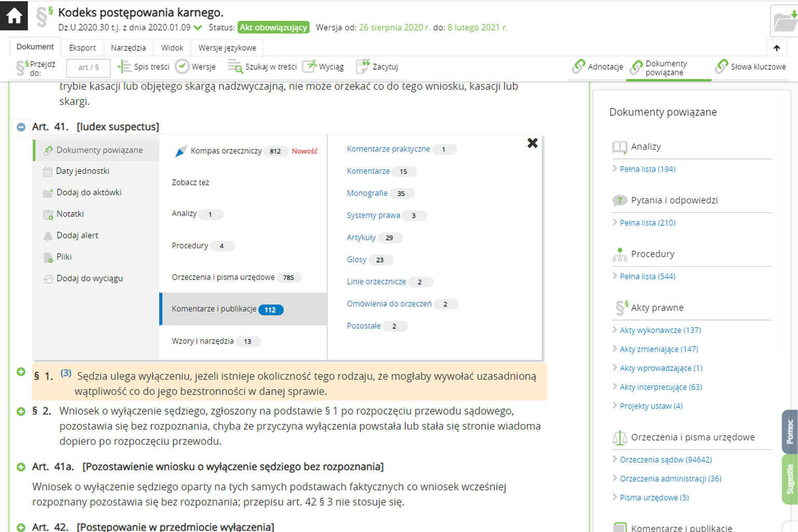
Task: Click the Wersje clock icon
Action: (182, 66)
